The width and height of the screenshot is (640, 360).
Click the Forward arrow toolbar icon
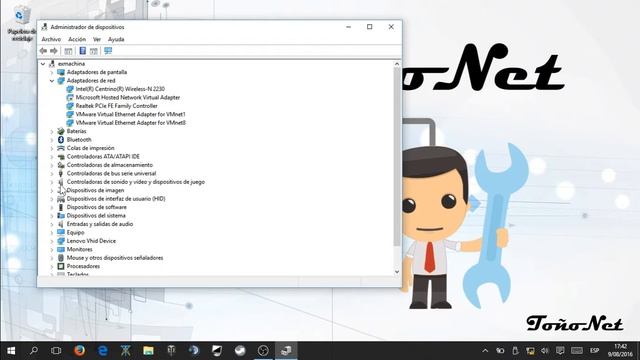[x=54, y=51]
